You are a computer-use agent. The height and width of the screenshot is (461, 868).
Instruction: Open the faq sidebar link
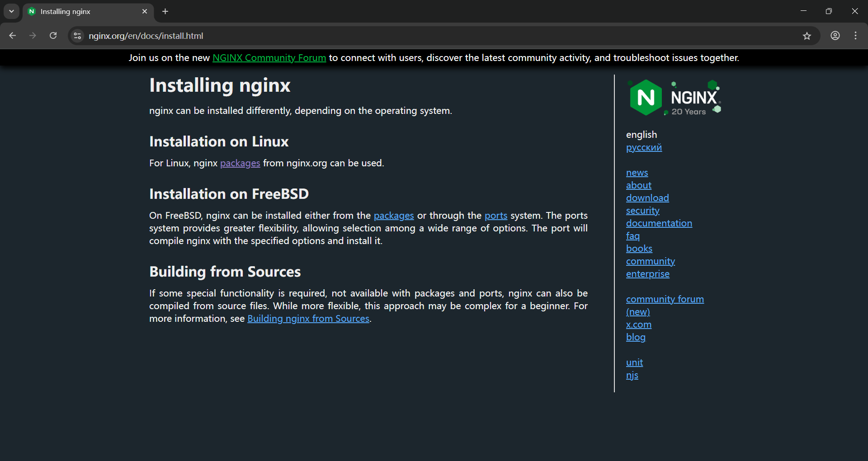tap(633, 236)
